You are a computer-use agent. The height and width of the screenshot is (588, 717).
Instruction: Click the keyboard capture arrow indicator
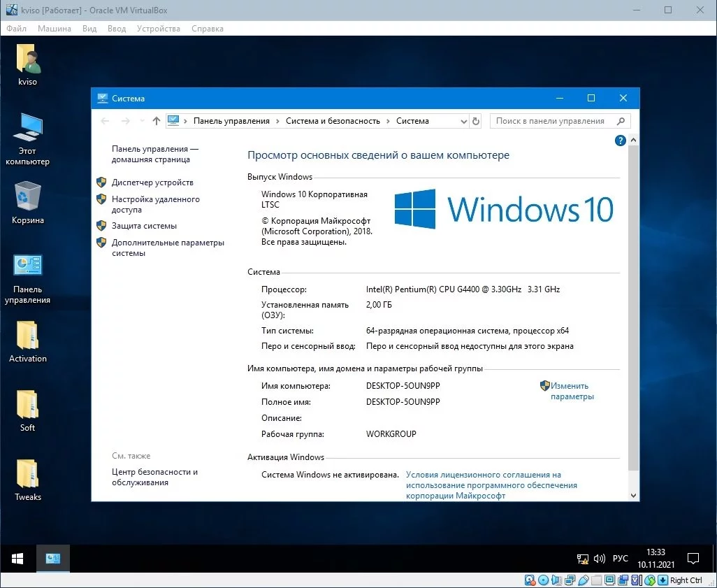[x=662, y=580]
